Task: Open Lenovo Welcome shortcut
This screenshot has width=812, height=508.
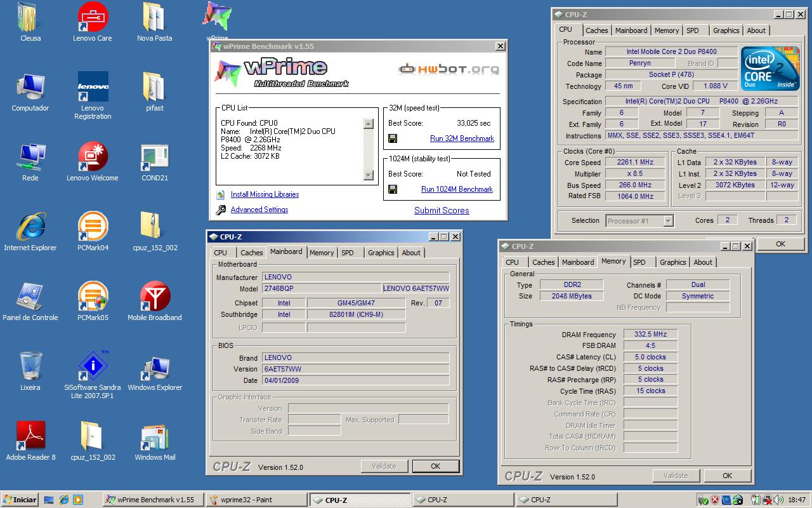Action: 93,157
